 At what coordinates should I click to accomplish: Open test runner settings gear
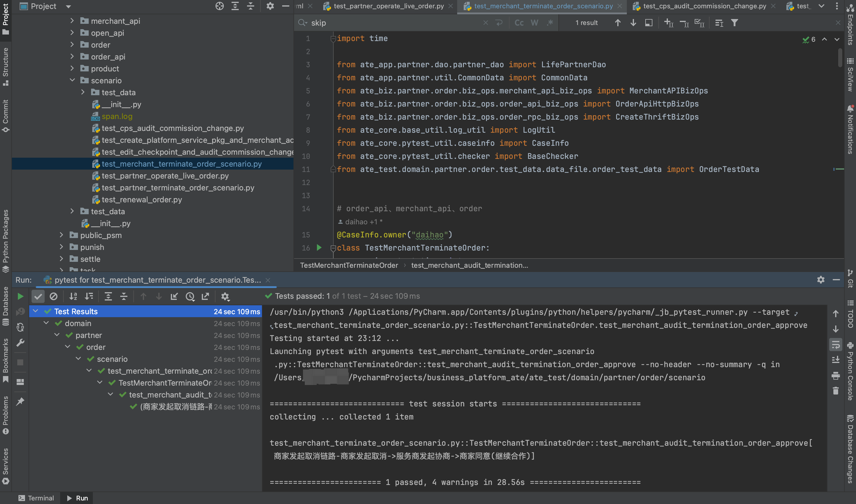pyautogui.click(x=225, y=297)
